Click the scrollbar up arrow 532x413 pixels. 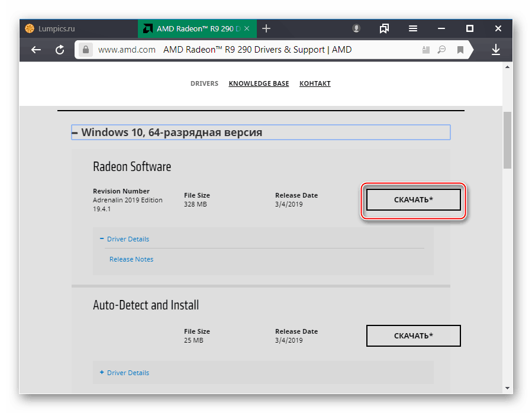(x=507, y=67)
